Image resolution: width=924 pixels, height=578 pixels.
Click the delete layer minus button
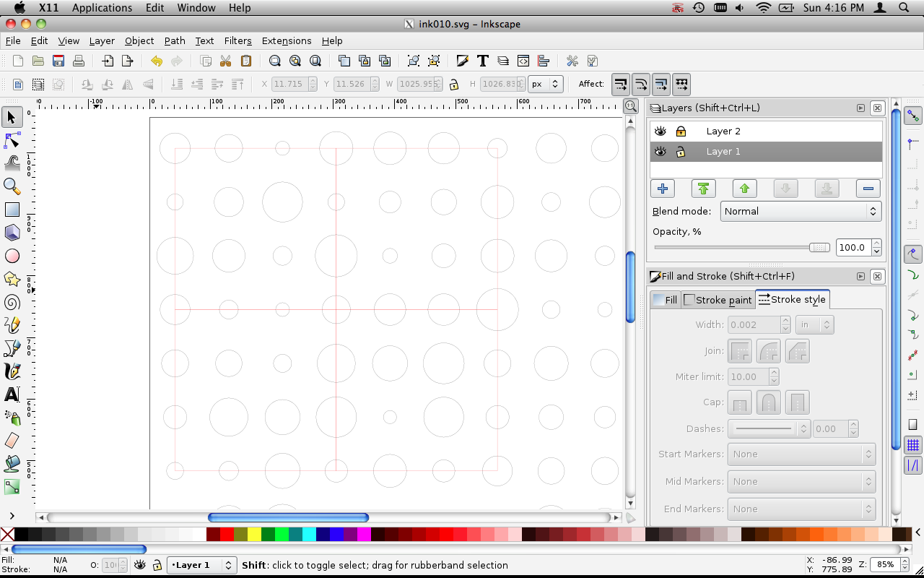[x=868, y=189]
